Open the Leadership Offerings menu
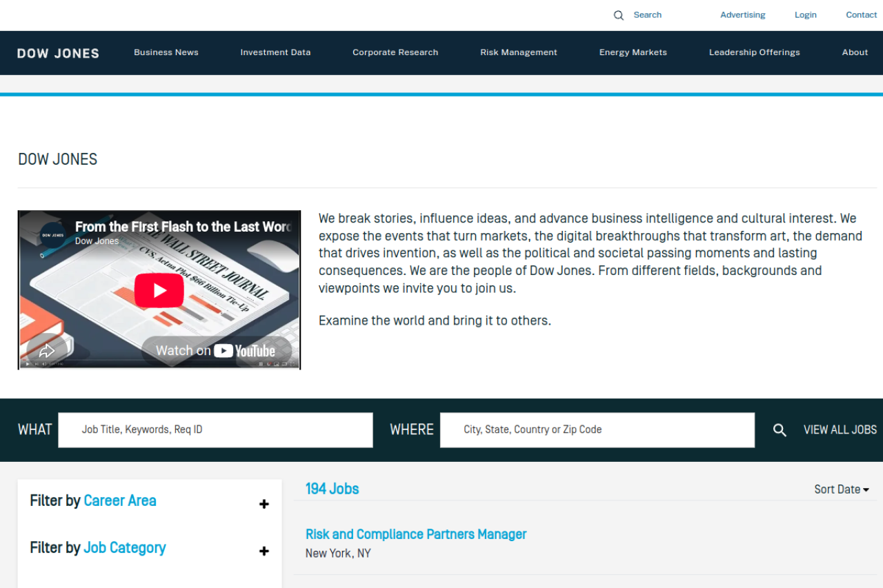Screen dimensions: 883x588 (755, 52)
